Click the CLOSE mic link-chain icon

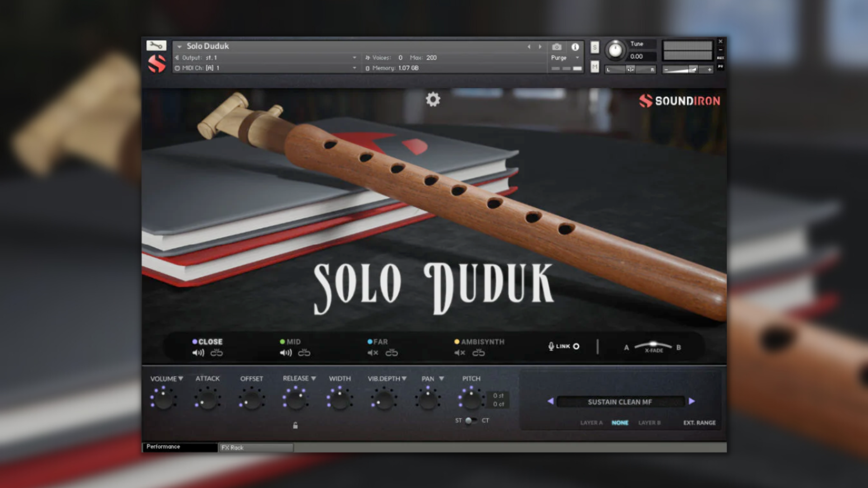tap(217, 352)
